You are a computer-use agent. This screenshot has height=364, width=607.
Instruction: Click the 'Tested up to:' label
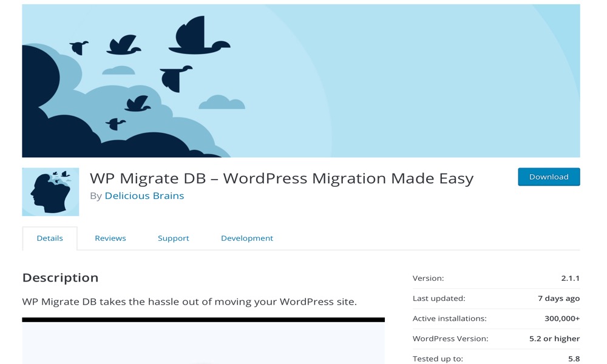click(438, 359)
